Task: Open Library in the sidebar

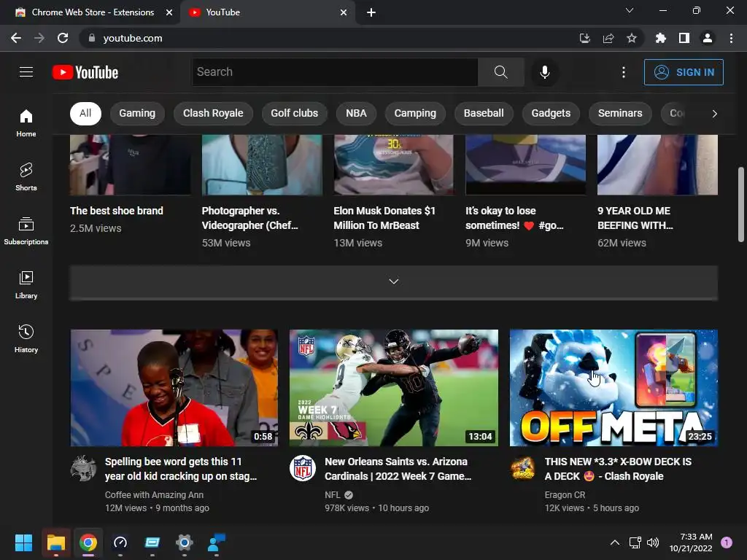Action: tap(26, 285)
